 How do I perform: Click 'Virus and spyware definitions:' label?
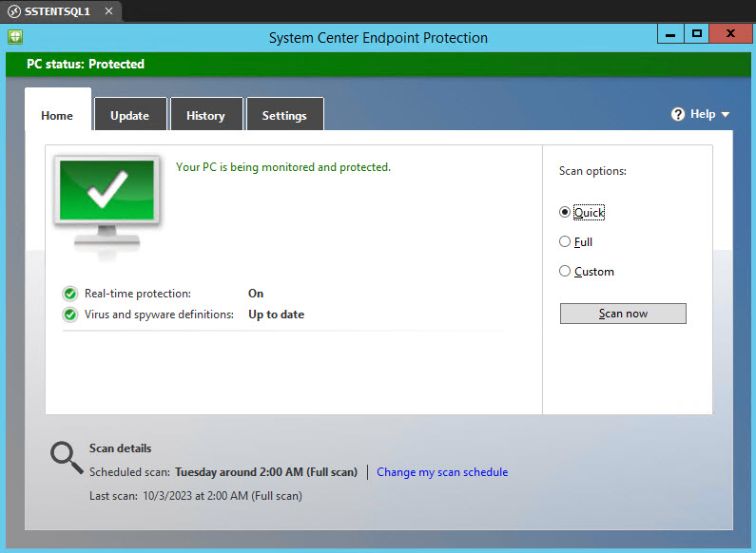click(x=159, y=315)
